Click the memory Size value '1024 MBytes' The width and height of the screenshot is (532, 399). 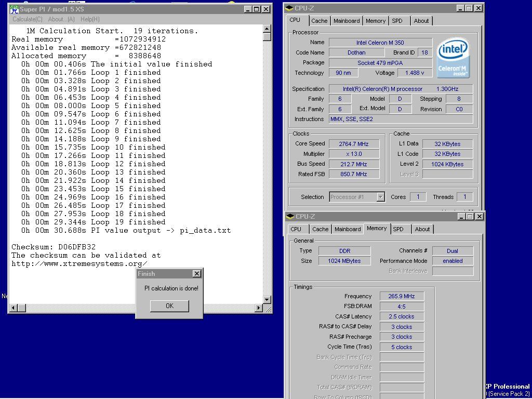pos(345,261)
